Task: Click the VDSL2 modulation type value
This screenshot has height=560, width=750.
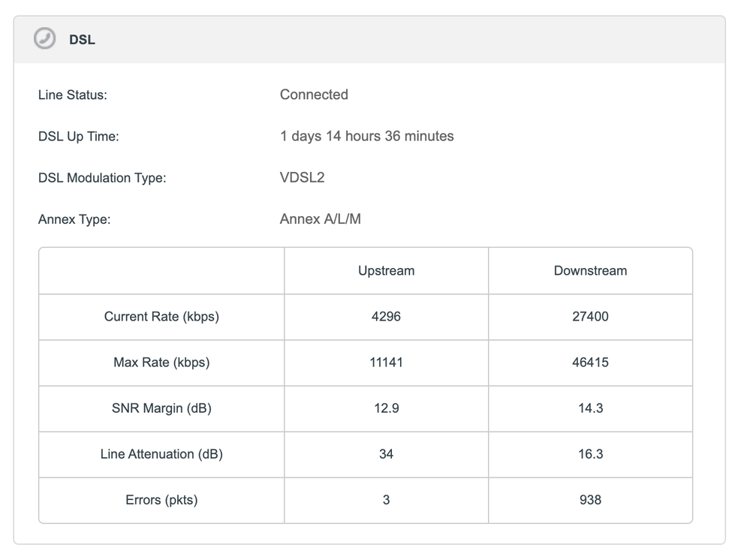Action: click(x=302, y=178)
